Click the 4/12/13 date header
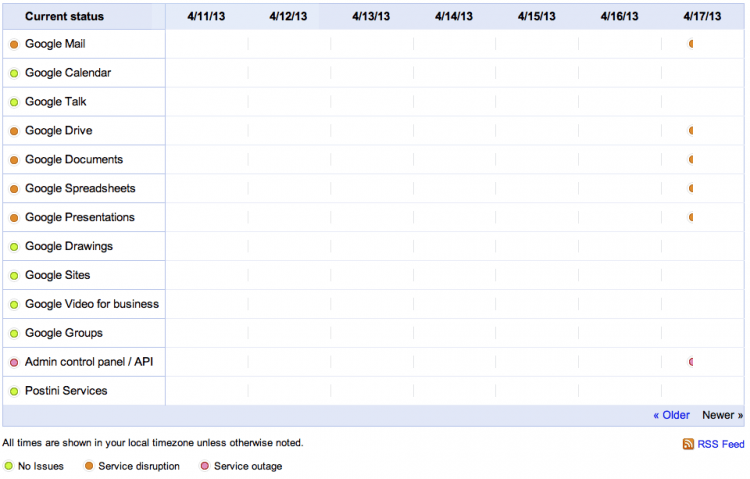The height and width of the screenshot is (479, 750). click(x=288, y=16)
